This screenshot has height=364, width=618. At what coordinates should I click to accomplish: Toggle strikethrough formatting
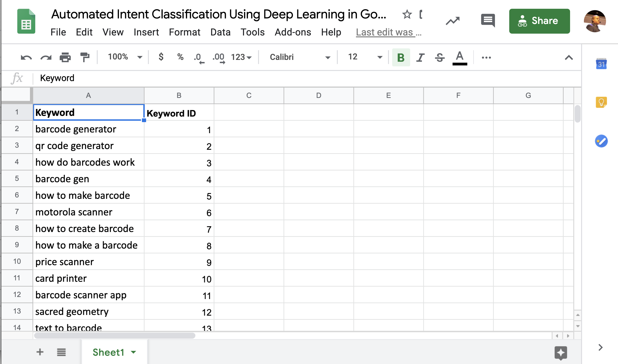pyautogui.click(x=440, y=58)
